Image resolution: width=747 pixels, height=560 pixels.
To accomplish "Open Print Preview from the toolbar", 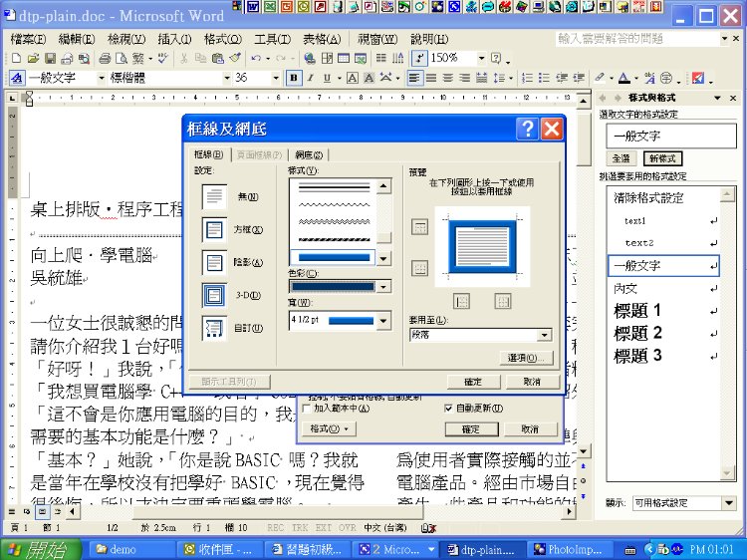I will click(x=122, y=58).
